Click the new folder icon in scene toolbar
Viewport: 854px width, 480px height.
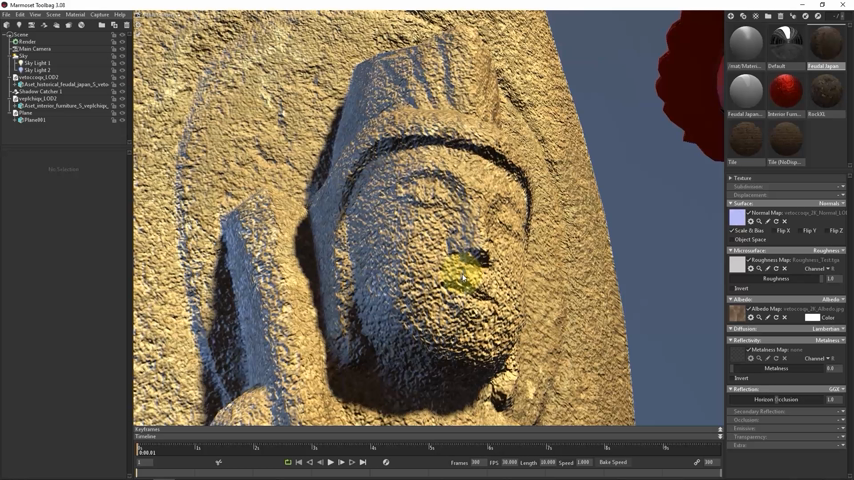point(102,25)
